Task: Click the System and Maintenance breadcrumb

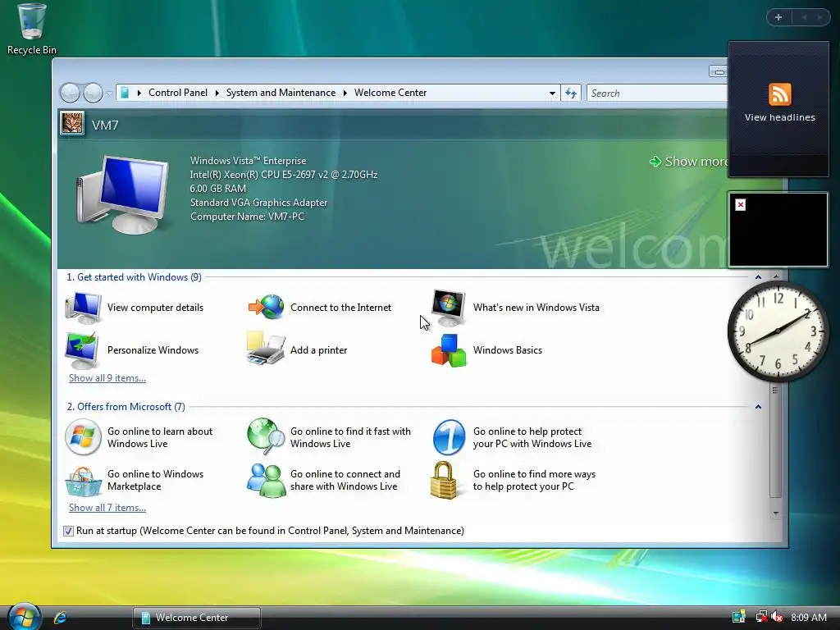Action: tap(281, 93)
